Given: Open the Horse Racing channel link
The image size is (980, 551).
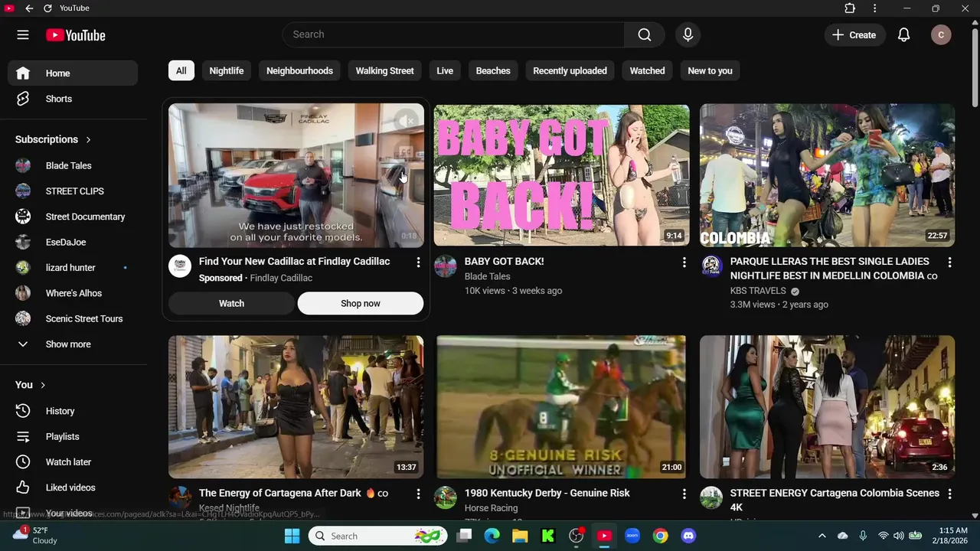Looking at the screenshot, I should [x=491, y=508].
